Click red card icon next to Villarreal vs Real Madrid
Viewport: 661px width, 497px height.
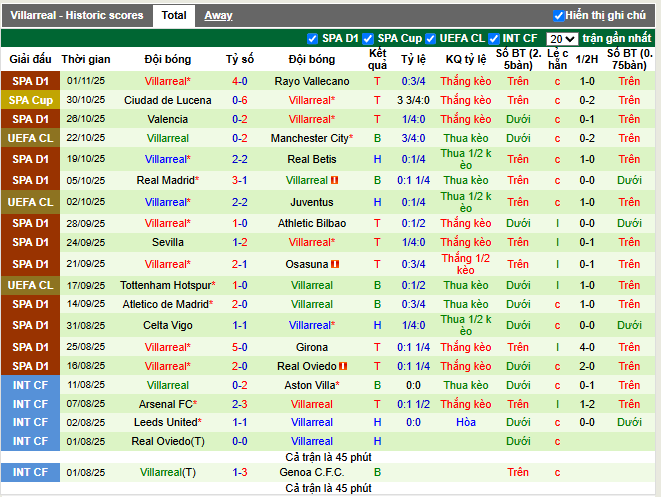click(x=335, y=180)
